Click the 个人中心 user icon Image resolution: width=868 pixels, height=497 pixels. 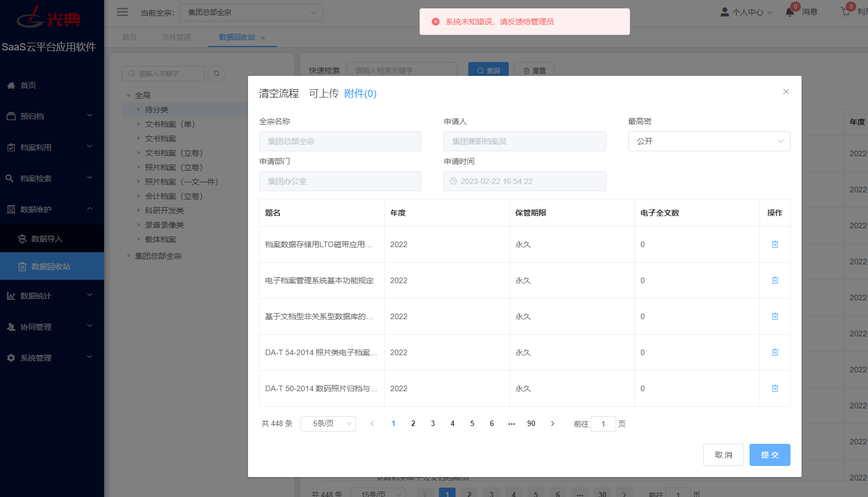click(x=725, y=12)
